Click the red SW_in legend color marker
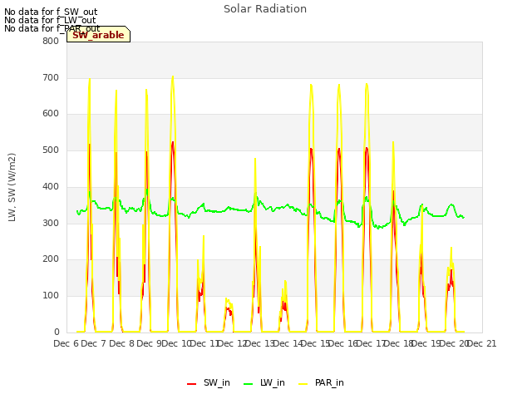This screenshot has height=399, width=532. click(x=192, y=384)
